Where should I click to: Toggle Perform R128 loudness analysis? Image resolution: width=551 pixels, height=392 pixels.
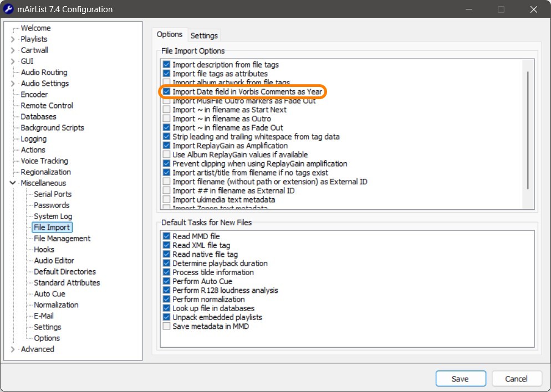click(166, 290)
